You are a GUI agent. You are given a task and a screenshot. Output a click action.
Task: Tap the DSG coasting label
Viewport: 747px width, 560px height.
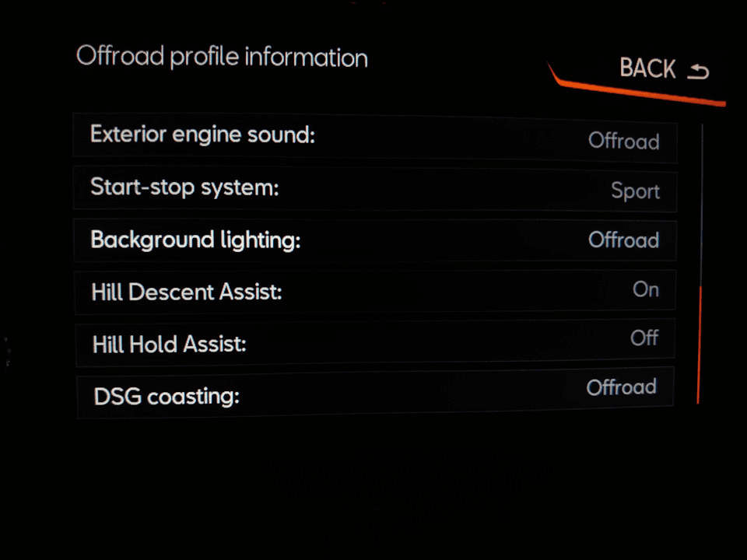167,397
